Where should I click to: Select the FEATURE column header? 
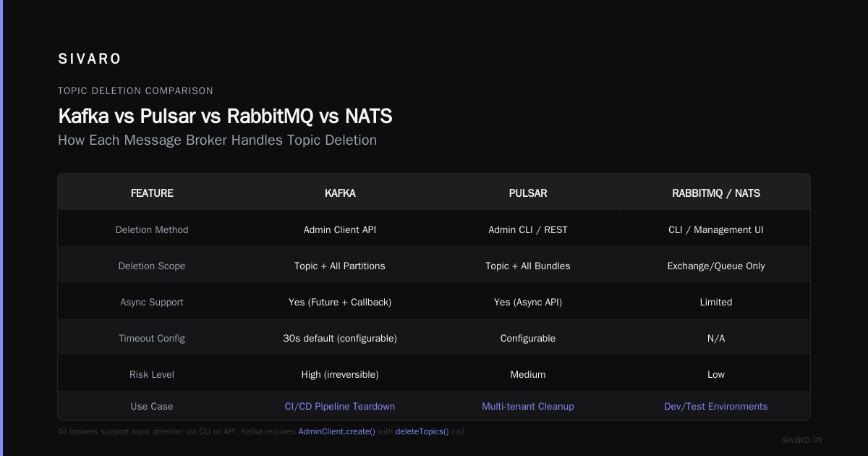point(152,193)
